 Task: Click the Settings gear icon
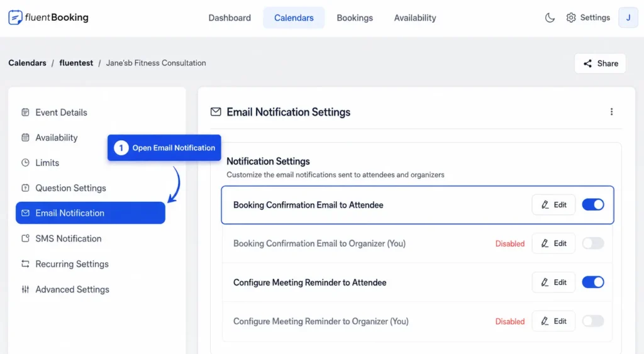tap(571, 18)
